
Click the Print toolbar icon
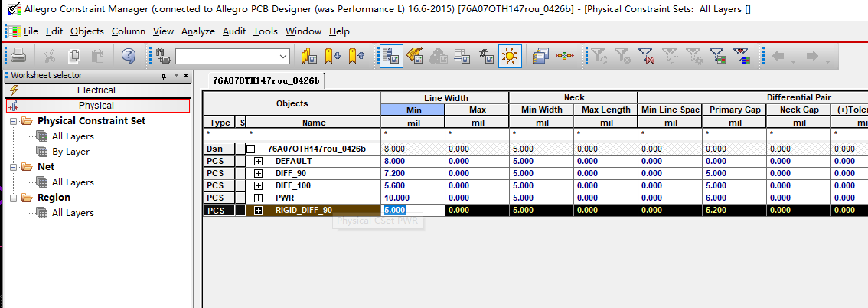(19, 55)
